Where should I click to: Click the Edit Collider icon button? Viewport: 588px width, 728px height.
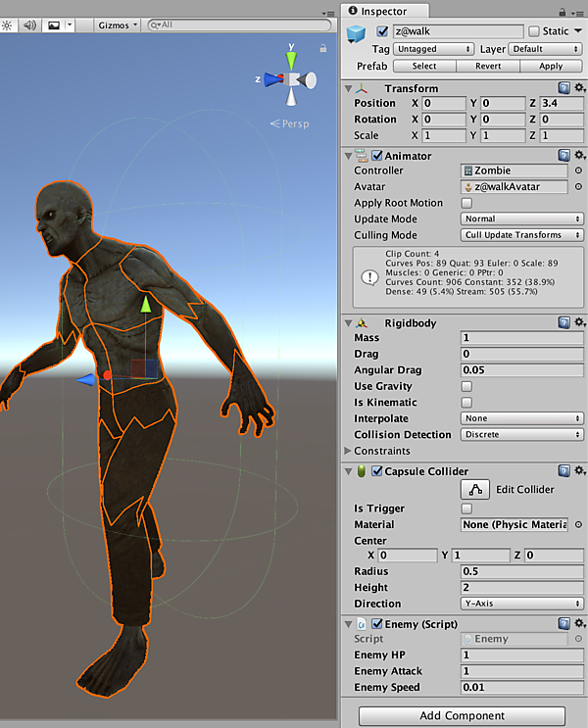(x=475, y=490)
